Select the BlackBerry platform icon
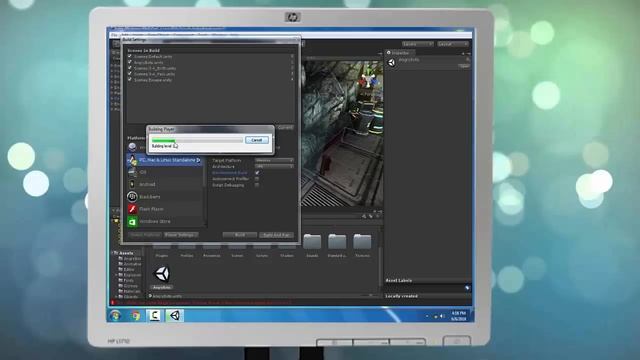Image resolution: width=640 pixels, height=360 pixels. point(132,197)
